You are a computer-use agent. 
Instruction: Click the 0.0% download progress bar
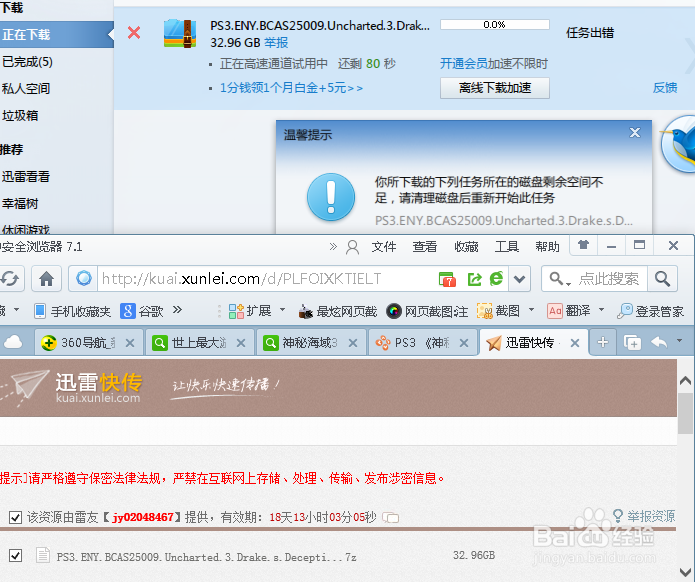[x=495, y=24]
